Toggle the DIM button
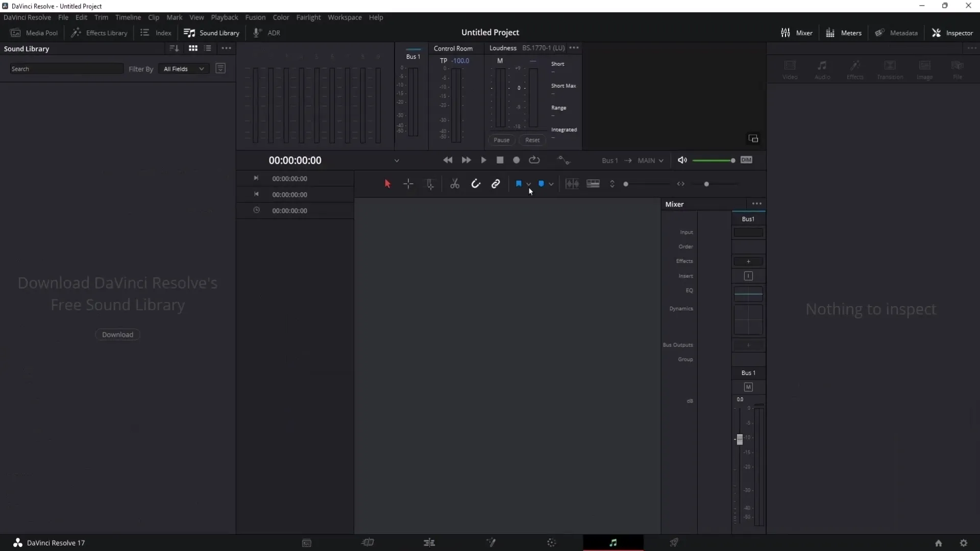 [746, 160]
